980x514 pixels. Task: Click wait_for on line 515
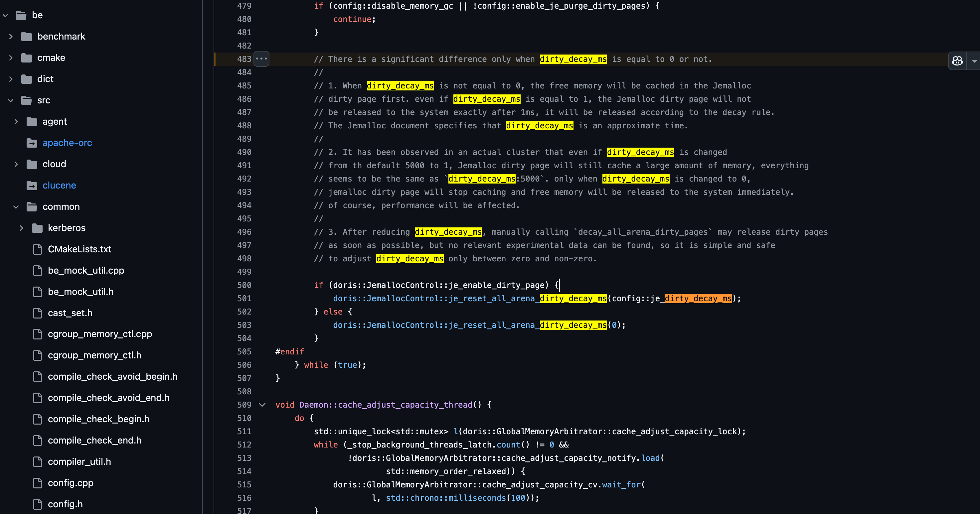click(621, 485)
